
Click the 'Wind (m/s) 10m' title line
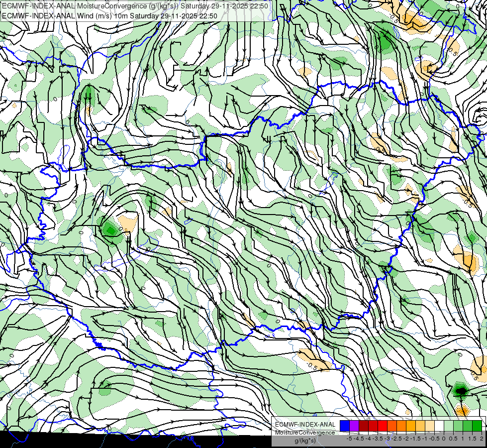[109, 16]
